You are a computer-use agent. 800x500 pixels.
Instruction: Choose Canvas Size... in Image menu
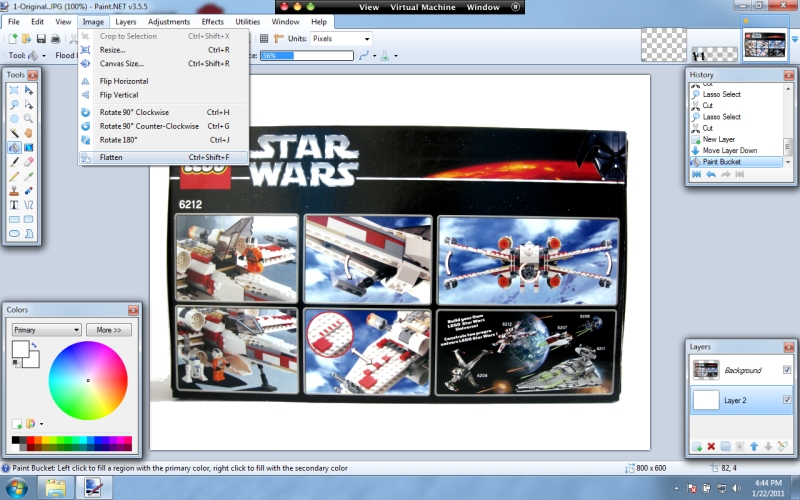coord(163,64)
